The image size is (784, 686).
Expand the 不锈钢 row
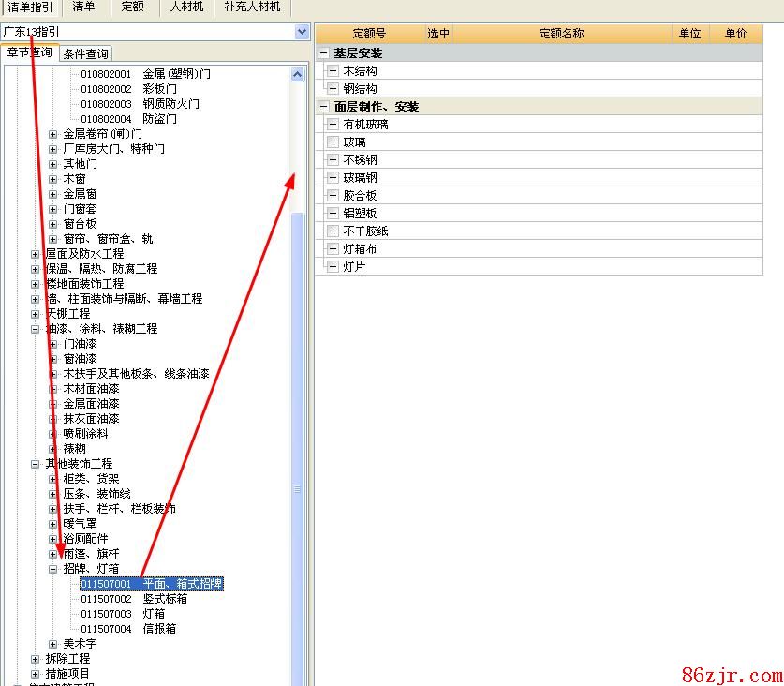point(333,160)
